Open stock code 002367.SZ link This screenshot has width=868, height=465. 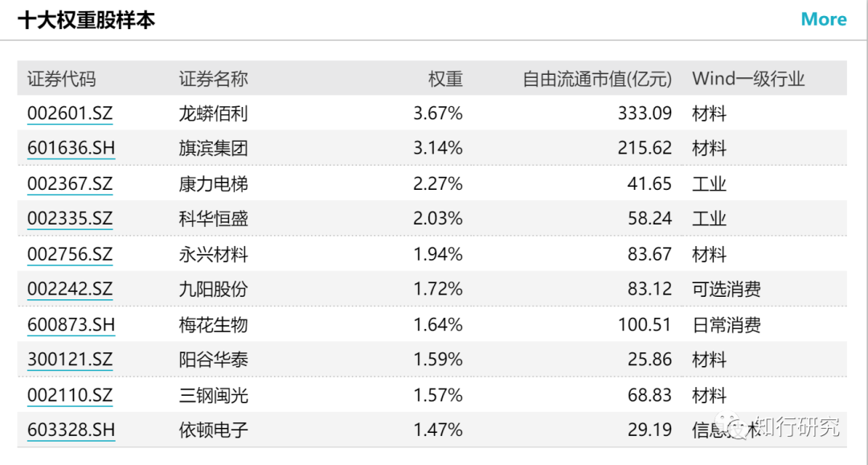pyautogui.click(x=70, y=184)
